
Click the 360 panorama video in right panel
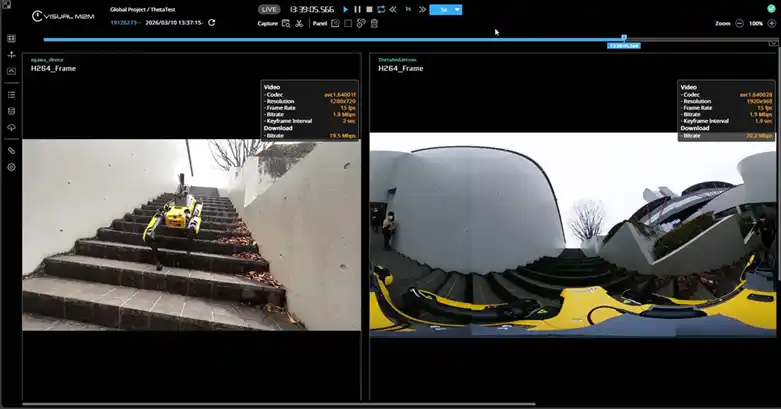pos(573,235)
